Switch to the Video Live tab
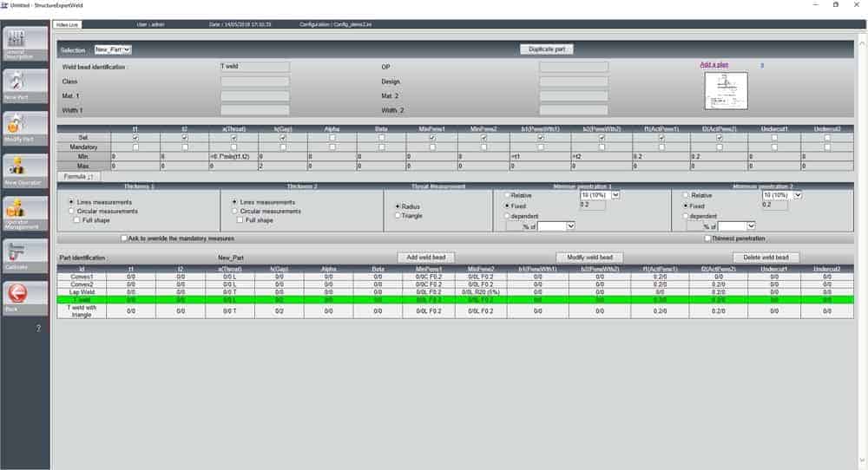 click(66, 26)
